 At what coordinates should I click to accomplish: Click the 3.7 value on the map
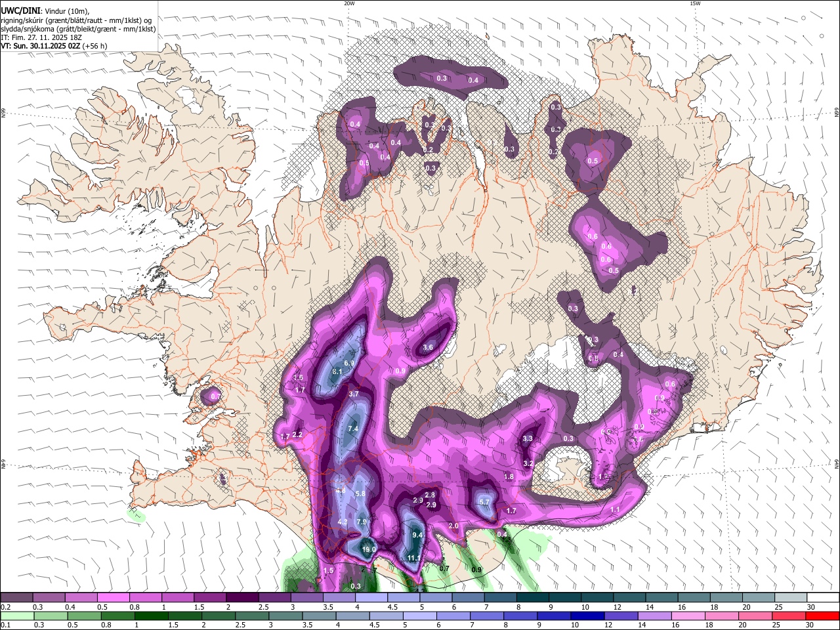pos(354,394)
